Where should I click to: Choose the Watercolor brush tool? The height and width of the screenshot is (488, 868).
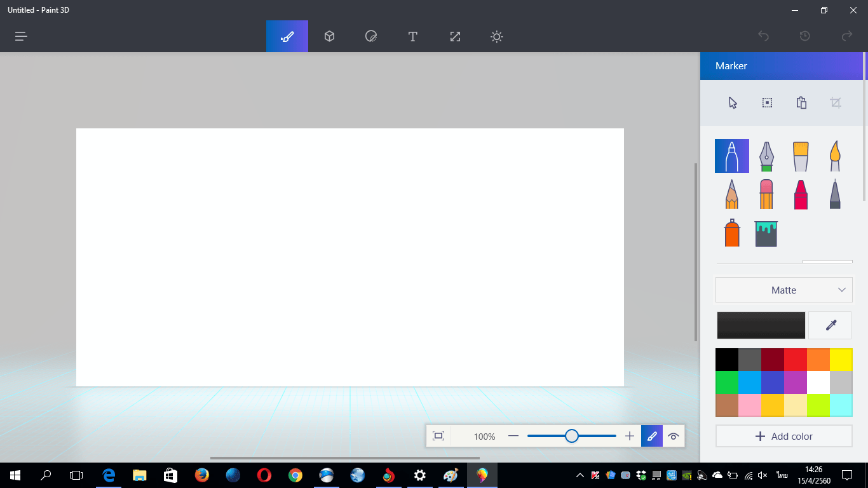click(835, 156)
